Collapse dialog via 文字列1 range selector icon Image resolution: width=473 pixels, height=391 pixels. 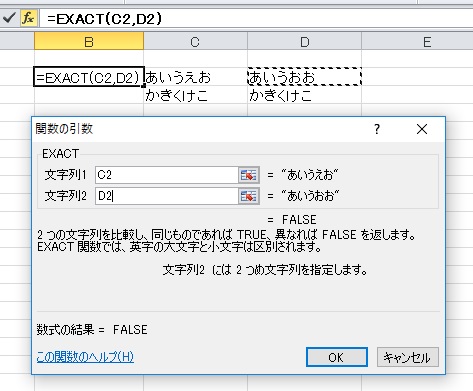pos(249,175)
